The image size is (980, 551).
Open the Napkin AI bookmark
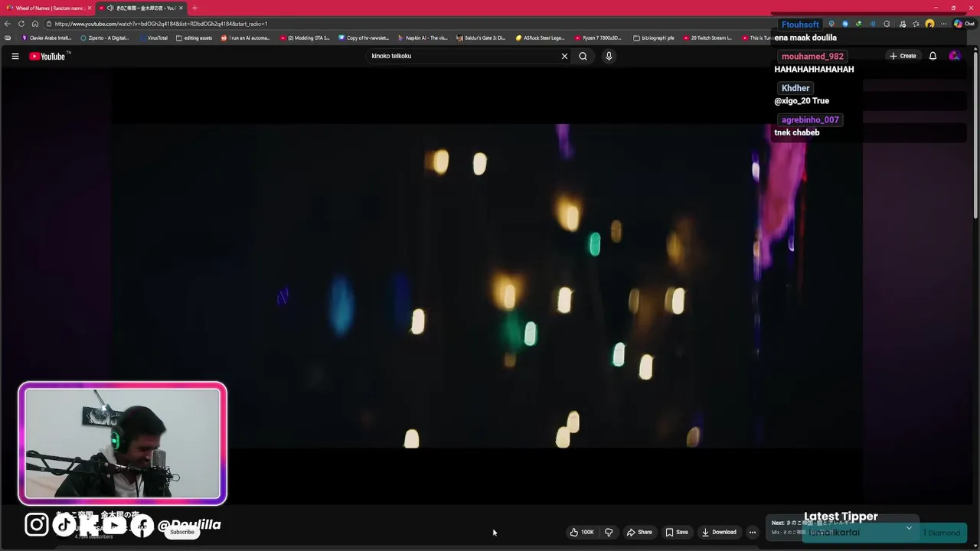[x=423, y=37]
